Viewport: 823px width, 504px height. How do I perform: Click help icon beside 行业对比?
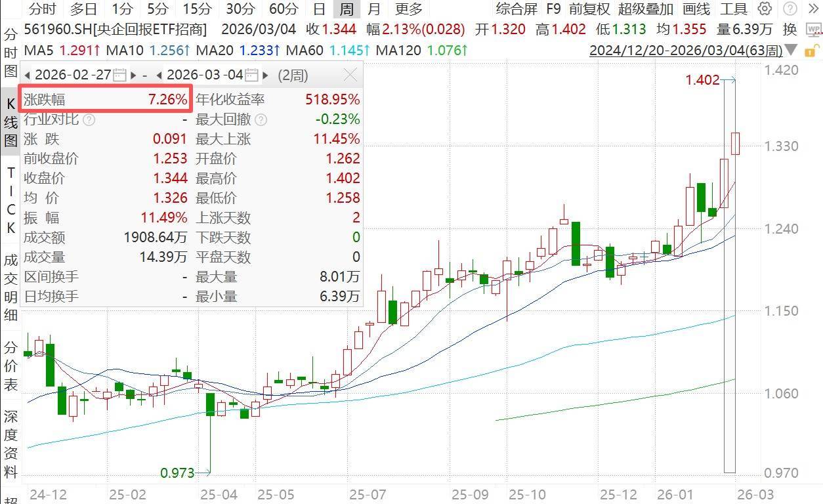coord(89,119)
